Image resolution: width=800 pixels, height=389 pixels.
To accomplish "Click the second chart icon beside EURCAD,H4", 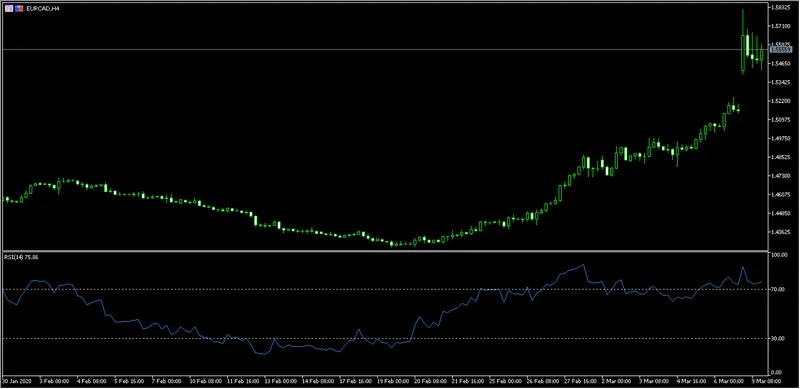I will click(19, 9).
